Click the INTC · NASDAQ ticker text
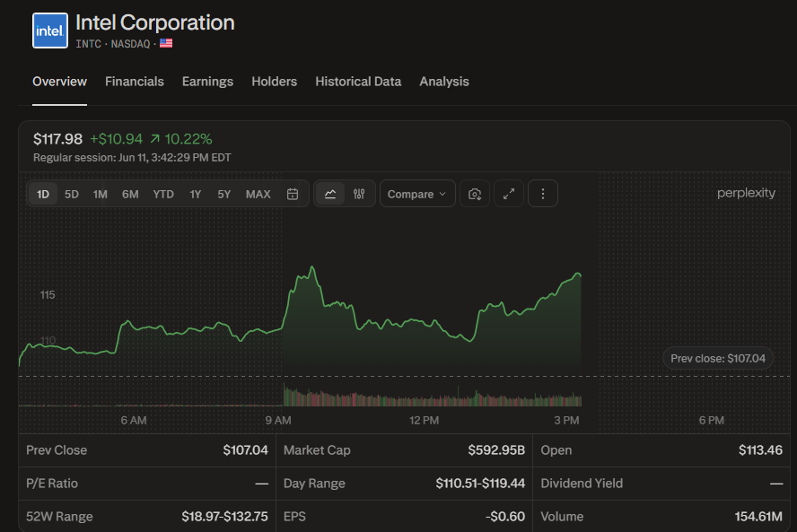The height and width of the screenshot is (532, 797). click(x=113, y=44)
